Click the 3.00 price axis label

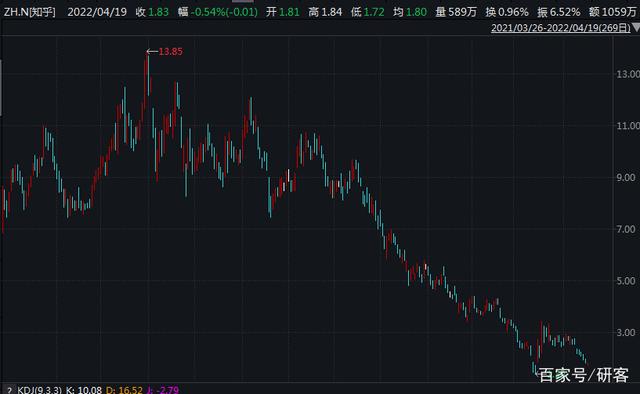pyautogui.click(x=626, y=332)
